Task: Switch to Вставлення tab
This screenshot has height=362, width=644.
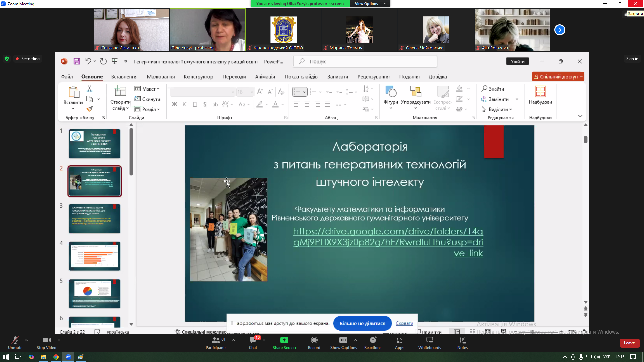Action: (124, 77)
